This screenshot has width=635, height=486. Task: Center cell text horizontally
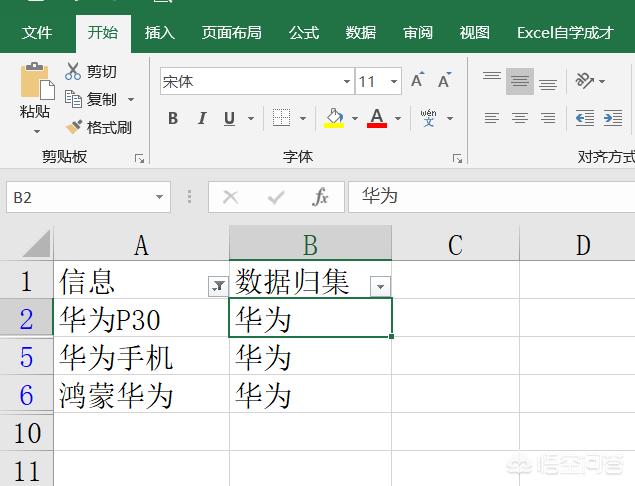520,118
